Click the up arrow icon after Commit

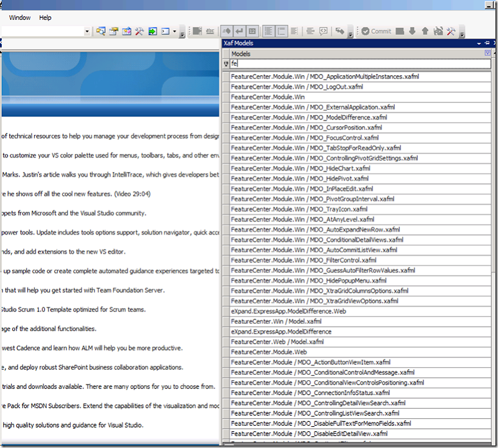pos(425,31)
